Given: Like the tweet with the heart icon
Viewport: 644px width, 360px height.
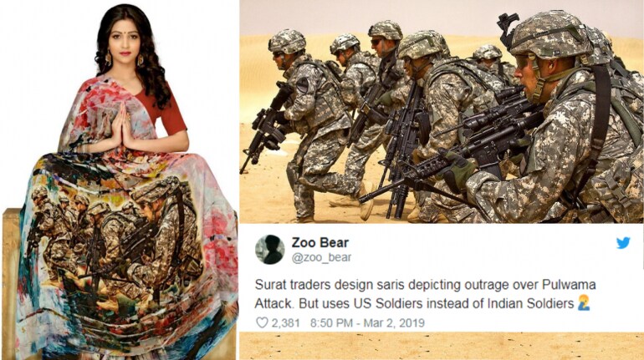Looking at the screenshot, I should (262, 322).
